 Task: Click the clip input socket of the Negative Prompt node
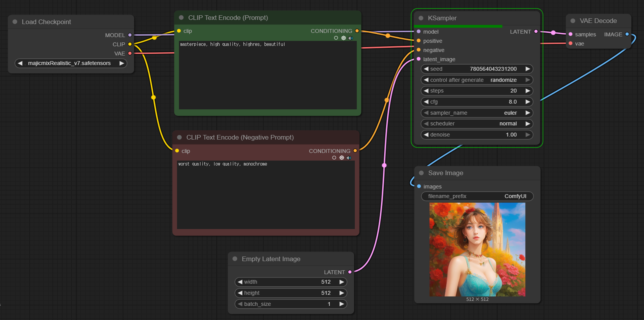[177, 151]
